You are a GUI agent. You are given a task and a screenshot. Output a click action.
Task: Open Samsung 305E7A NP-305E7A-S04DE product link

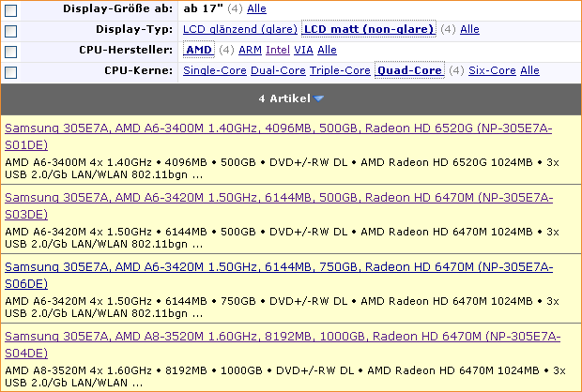click(283, 344)
